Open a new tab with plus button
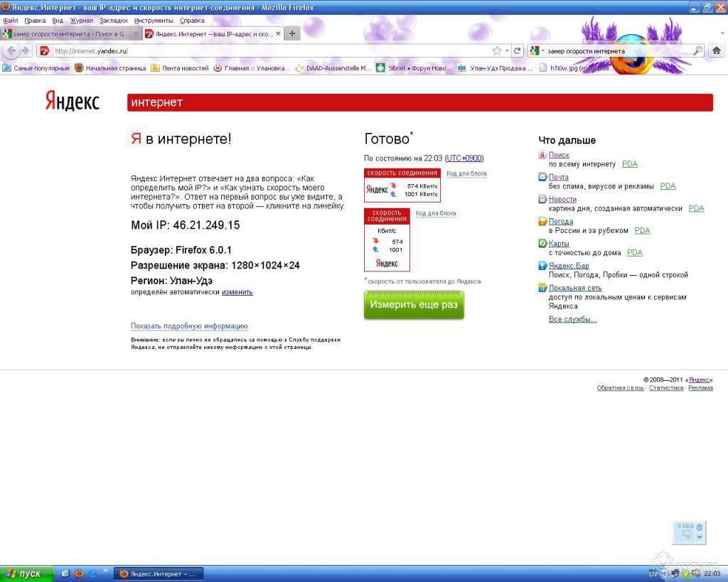This screenshot has width=728, height=582. 292,33
